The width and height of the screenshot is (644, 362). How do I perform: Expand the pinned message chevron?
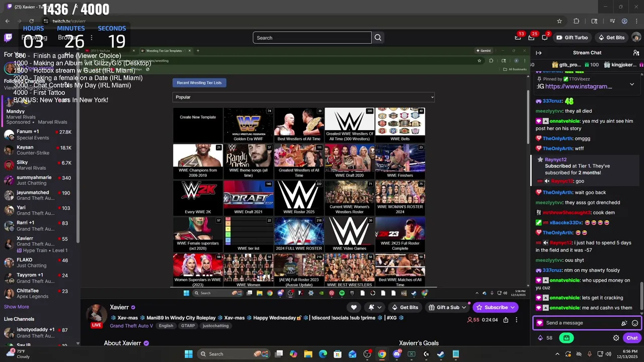click(x=632, y=84)
